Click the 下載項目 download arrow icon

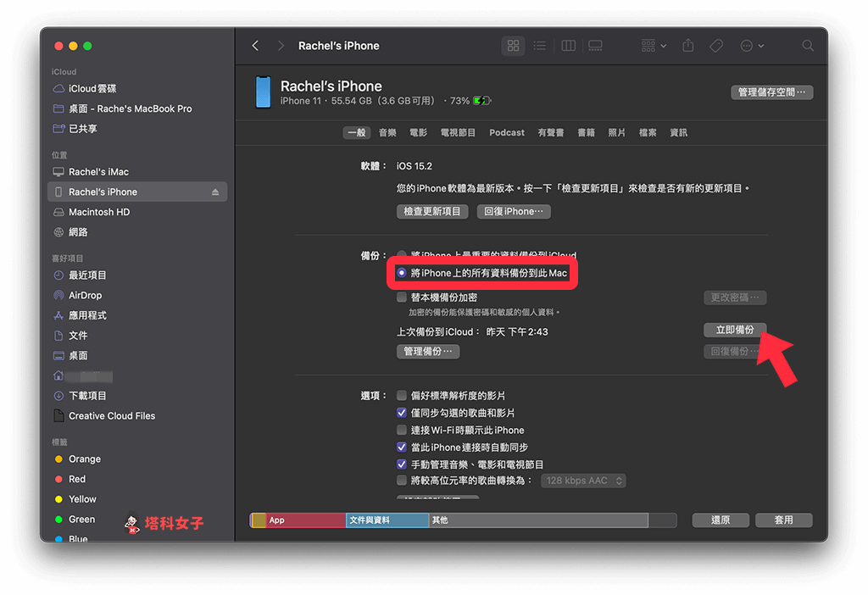(x=58, y=396)
